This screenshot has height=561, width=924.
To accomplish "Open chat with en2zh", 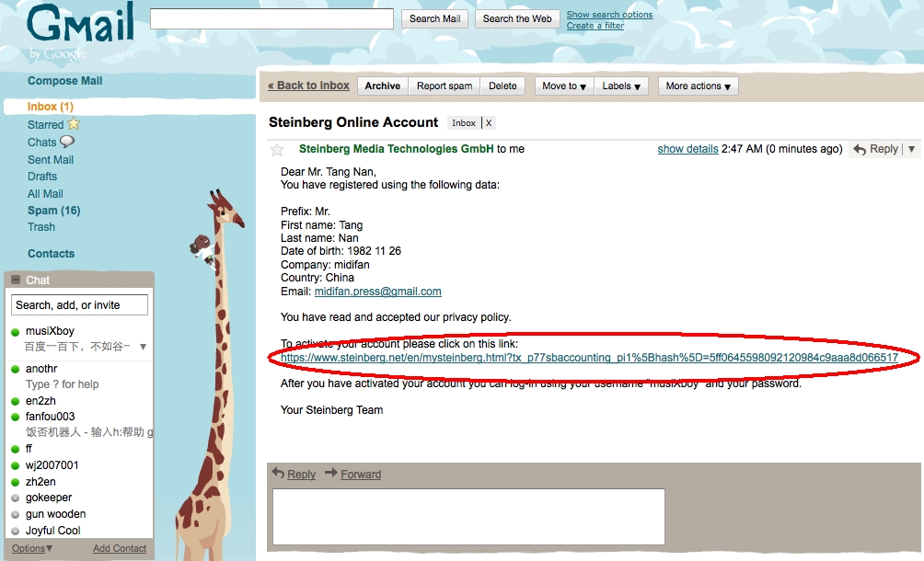I will coord(40,401).
